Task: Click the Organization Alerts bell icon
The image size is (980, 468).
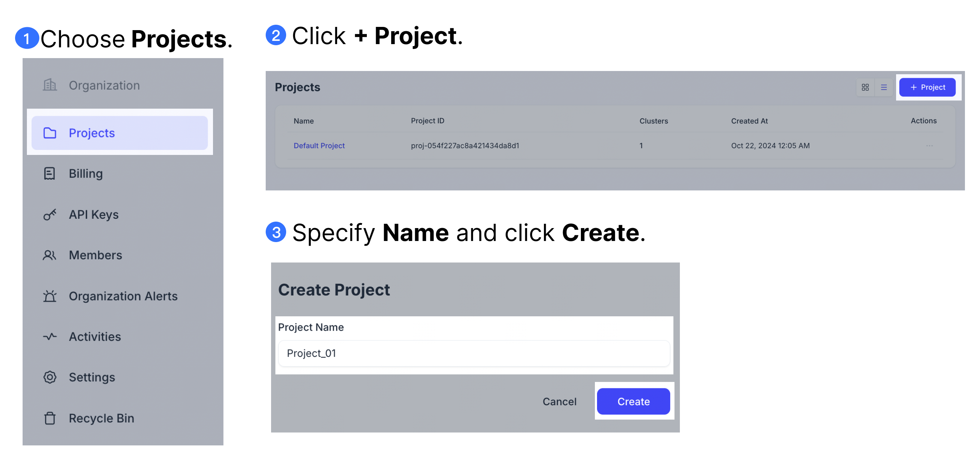Action: click(50, 296)
